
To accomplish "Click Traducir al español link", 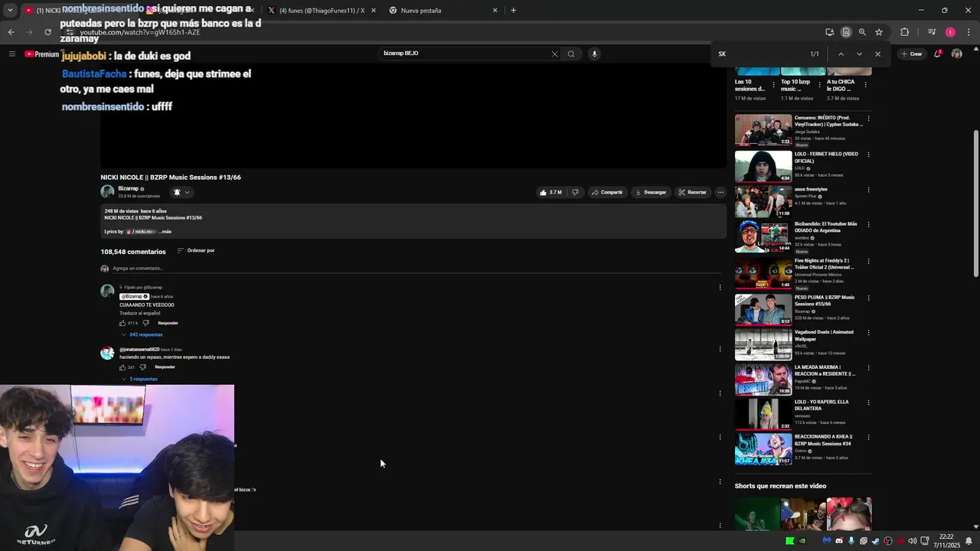I will click(139, 313).
